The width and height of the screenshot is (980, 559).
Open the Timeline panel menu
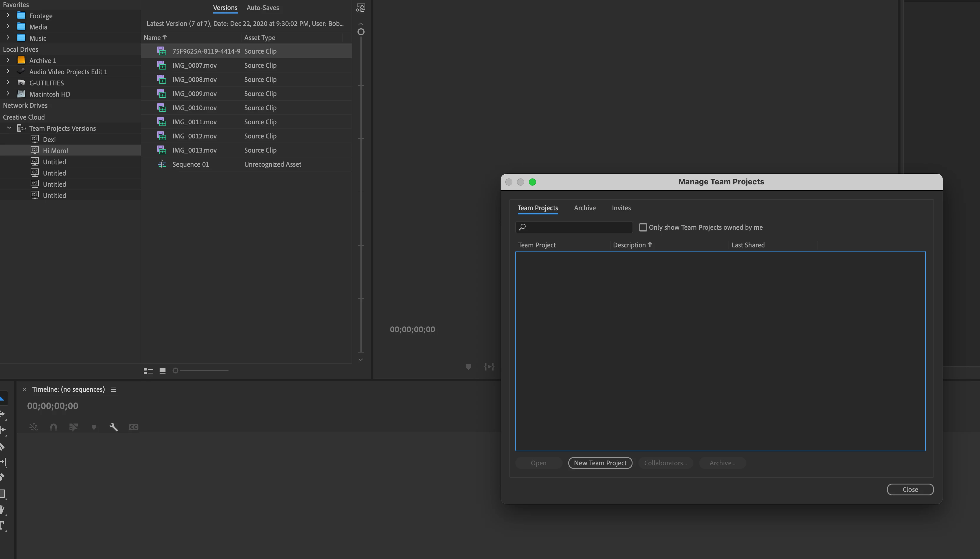click(114, 389)
